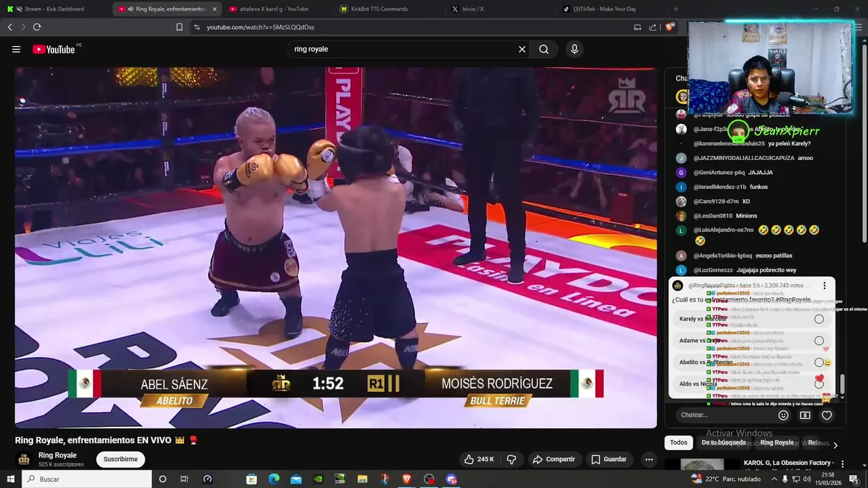The image size is (868, 488).
Task: Like the video with 245 K likes
Action: point(479,460)
